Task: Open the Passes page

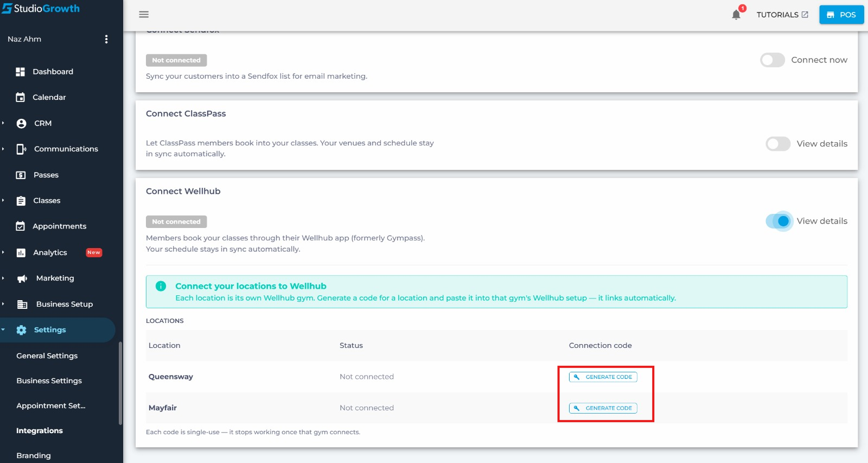Action: (46, 175)
